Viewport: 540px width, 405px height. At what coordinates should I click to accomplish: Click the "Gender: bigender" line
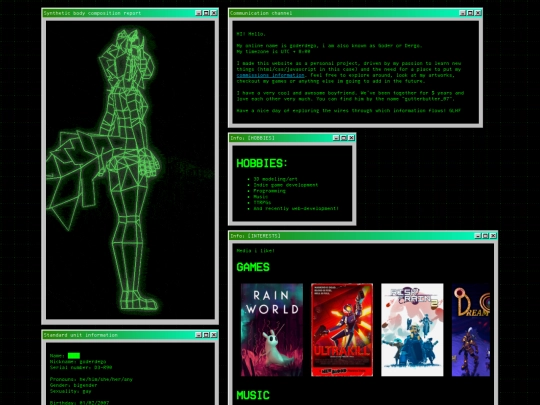tap(73, 385)
